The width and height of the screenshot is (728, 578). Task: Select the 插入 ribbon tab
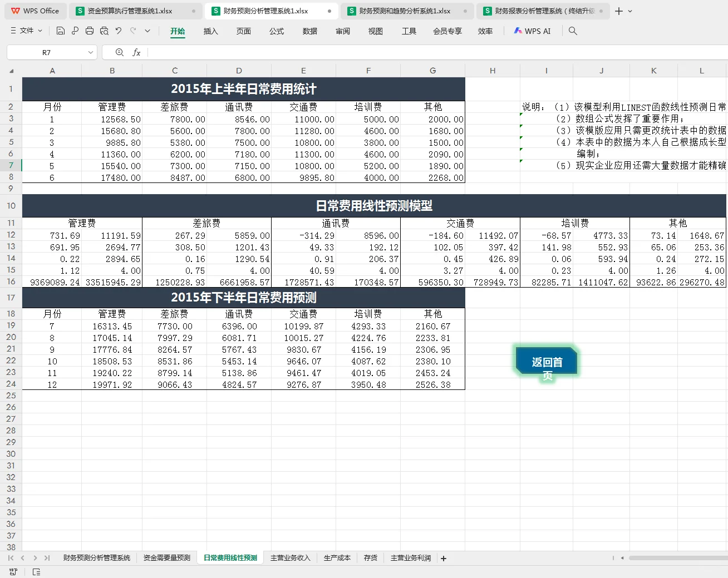pos(210,31)
